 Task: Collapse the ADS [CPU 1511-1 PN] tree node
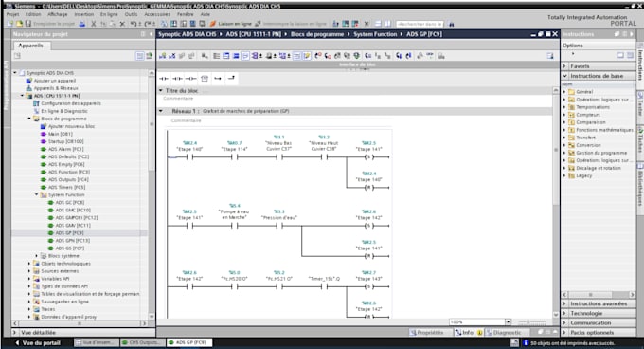22,96
